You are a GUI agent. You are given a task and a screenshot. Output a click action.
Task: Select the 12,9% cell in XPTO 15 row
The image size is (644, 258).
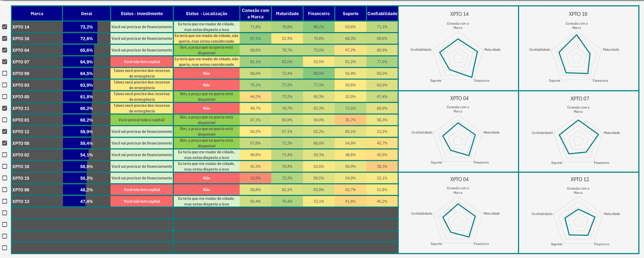[255, 178]
